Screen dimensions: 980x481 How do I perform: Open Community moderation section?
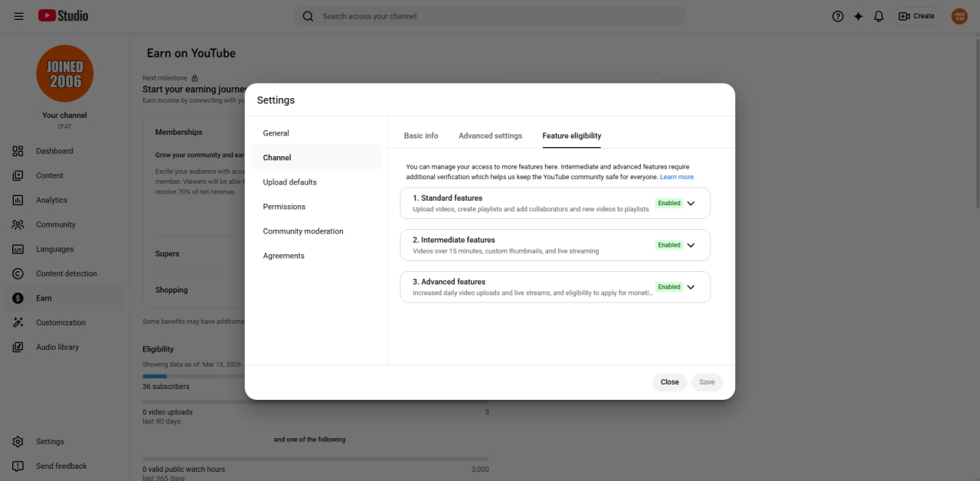pyautogui.click(x=315, y=231)
